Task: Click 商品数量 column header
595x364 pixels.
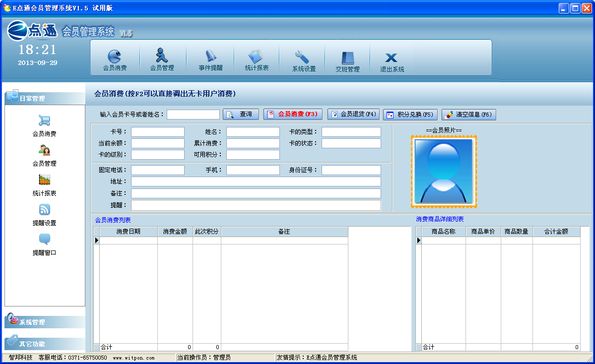Action: (517, 232)
